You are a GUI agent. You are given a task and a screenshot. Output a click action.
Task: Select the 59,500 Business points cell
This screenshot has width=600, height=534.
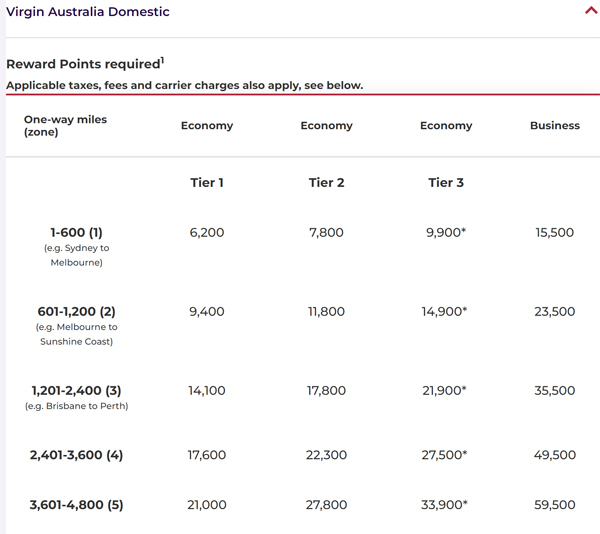click(x=555, y=505)
